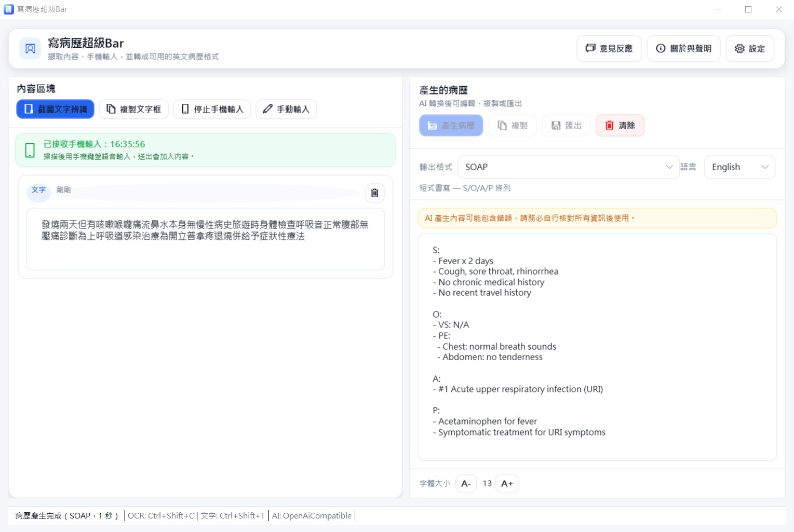This screenshot has height=532, width=794.
Task: Click inside the Chinese dictation text box
Action: pyautogui.click(x=205, y=239)
